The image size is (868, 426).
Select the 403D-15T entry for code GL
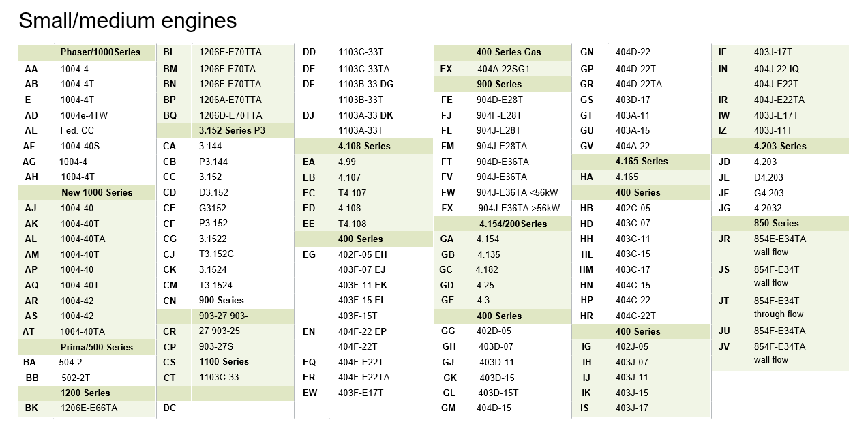click(498, 393)
